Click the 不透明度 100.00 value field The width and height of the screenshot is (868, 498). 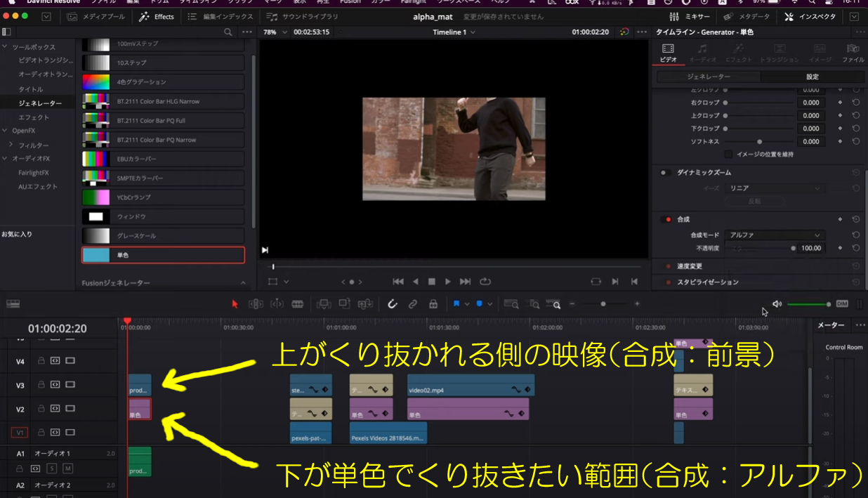click(812, 248)
